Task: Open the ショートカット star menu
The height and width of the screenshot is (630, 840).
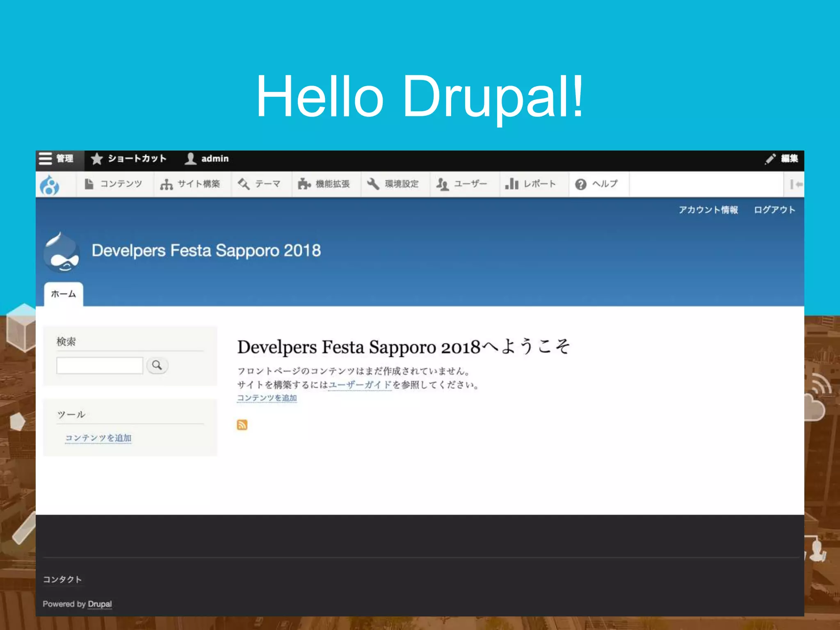Action: coord(128,159)
